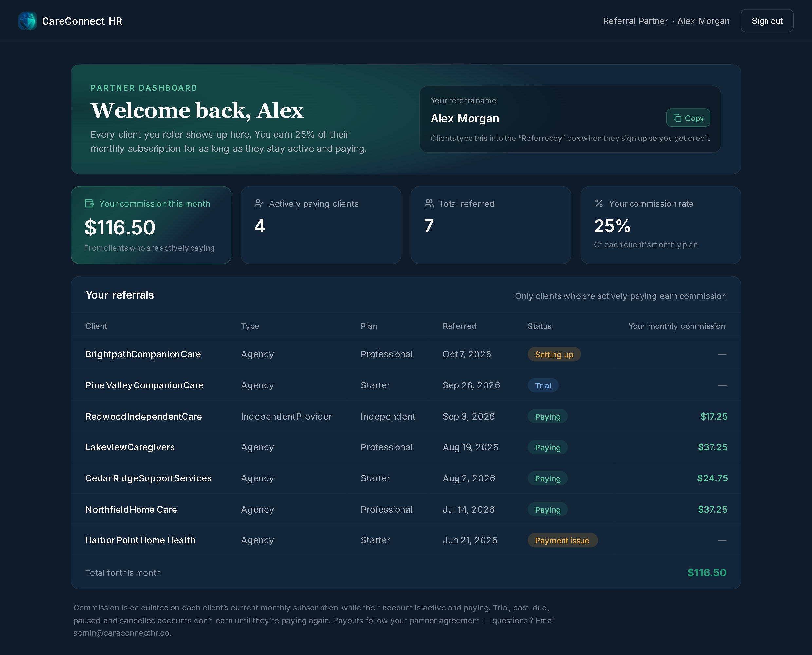Click the Independent Provider type cell
This screenshot has width=812, height=655.
(x=286, y=416)
